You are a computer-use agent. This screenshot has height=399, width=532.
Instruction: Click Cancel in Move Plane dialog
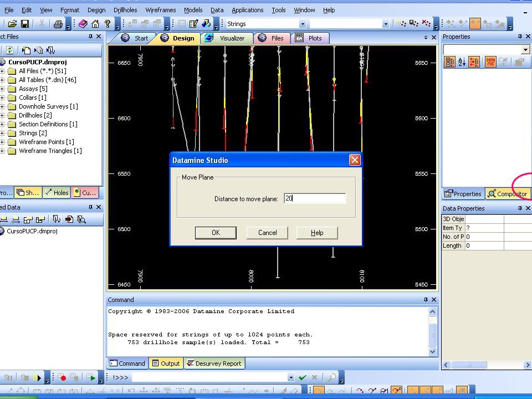coord(267,233)
